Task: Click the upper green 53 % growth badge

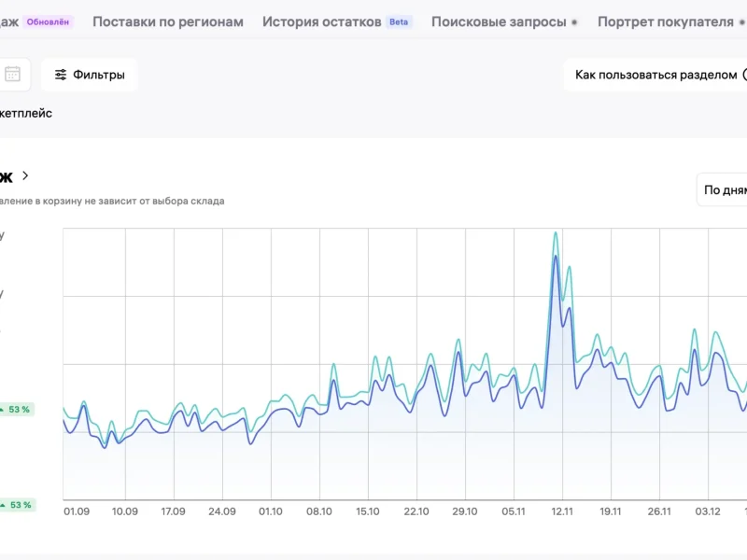Action: [x=17, y=409]
